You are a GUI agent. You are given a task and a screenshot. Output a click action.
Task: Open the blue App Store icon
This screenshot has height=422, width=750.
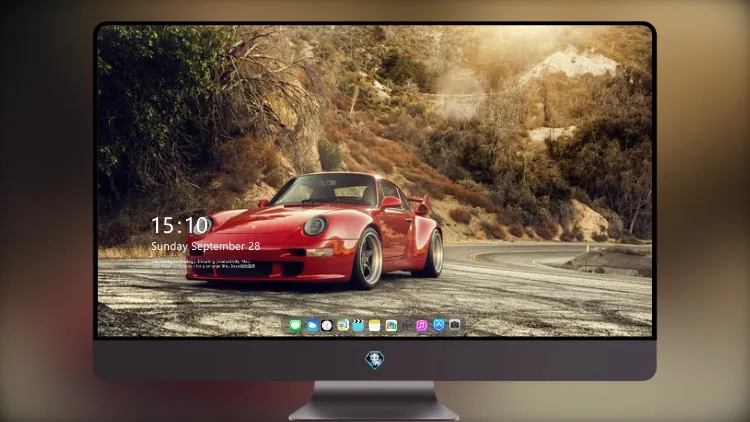[439, 325]
